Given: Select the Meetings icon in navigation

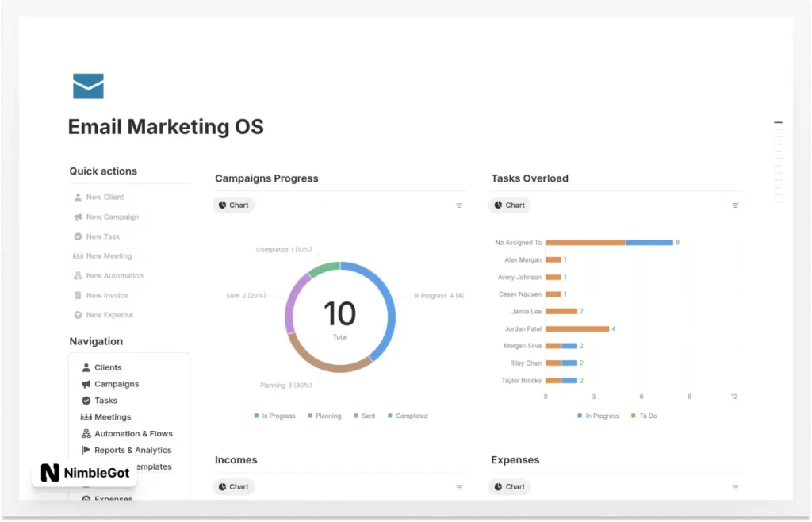Looking at the screenshot, I should 85,416.
